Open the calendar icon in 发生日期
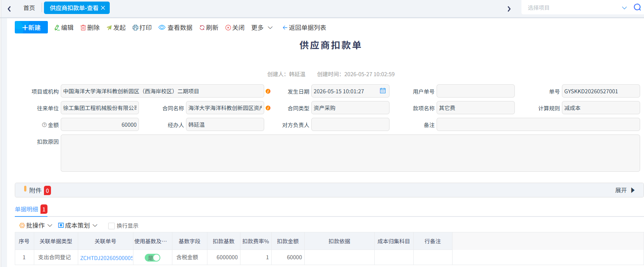The height and width of the screenshot is (267, 644). click(x=383, y=91)
